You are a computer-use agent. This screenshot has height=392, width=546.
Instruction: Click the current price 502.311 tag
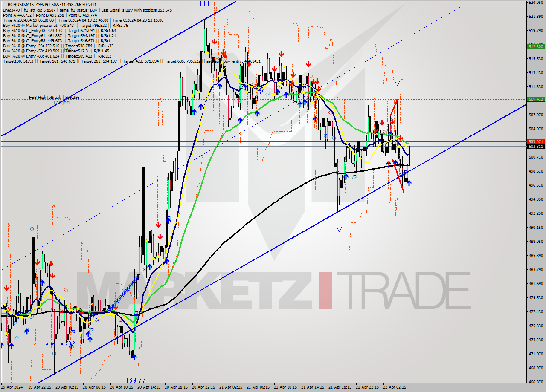535,147
